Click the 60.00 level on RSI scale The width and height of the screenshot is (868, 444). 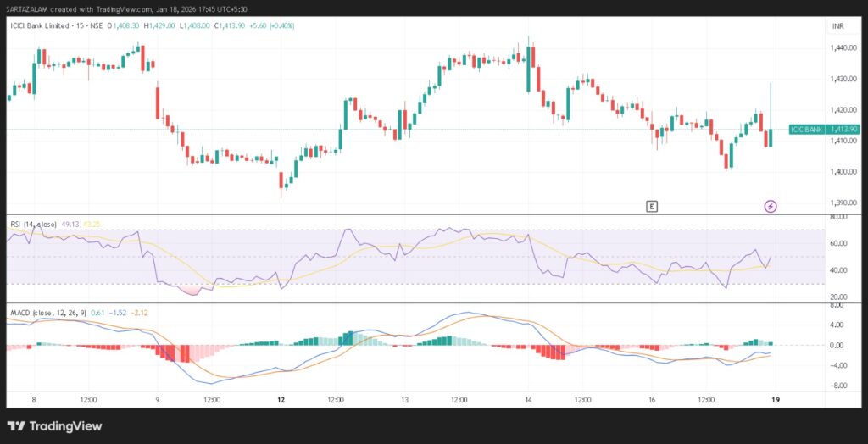point(838,244)
